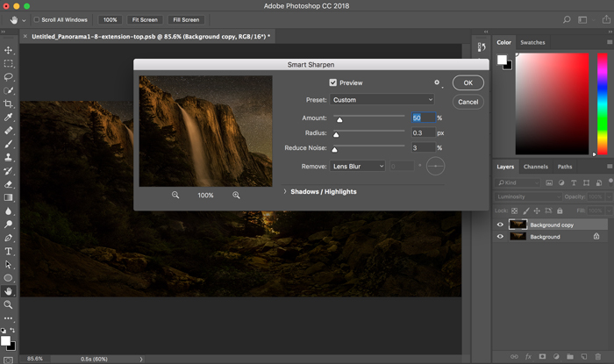Switch to the Swatches tab

point(532,42)
